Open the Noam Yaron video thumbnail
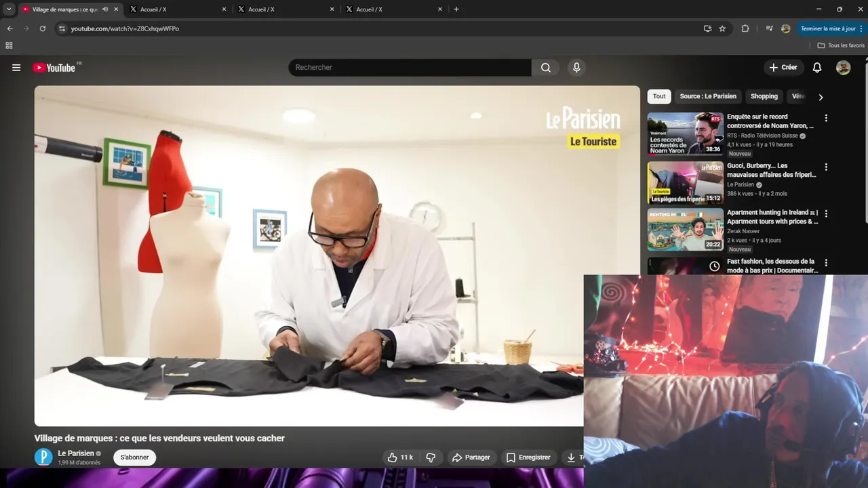 tap(685, 134)
